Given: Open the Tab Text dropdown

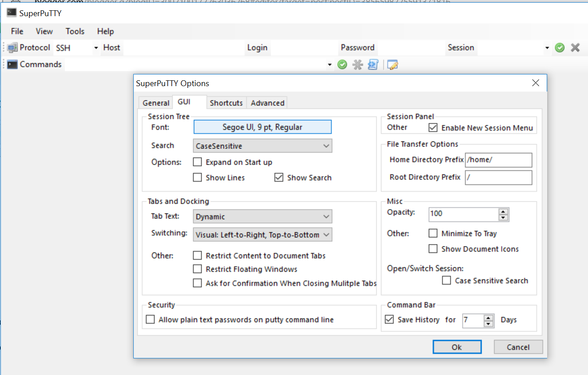Looking at the screenshot, I should pos(262,217).
